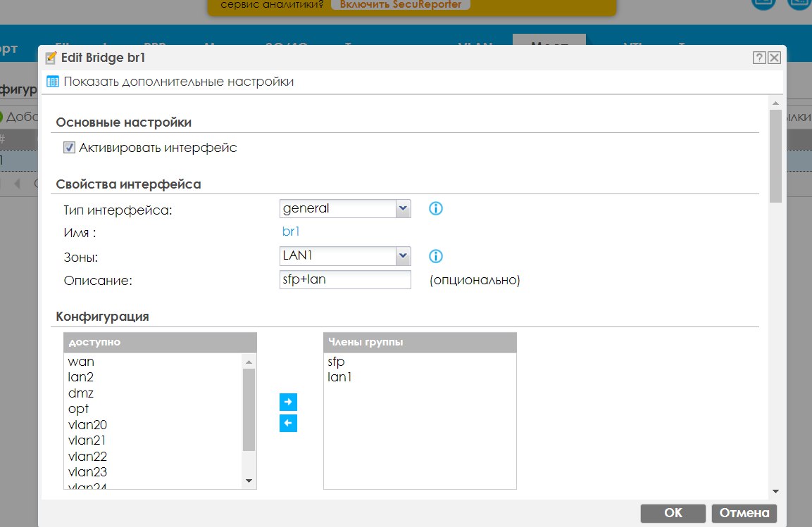Screen dimensions: 812x527
Task: Show additional settings link
Action: [179, 82]
